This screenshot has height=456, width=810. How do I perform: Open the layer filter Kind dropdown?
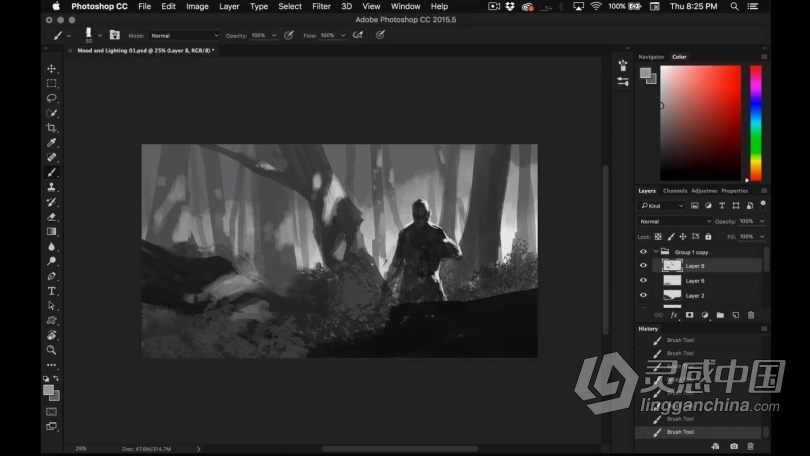tap(662, 206)
